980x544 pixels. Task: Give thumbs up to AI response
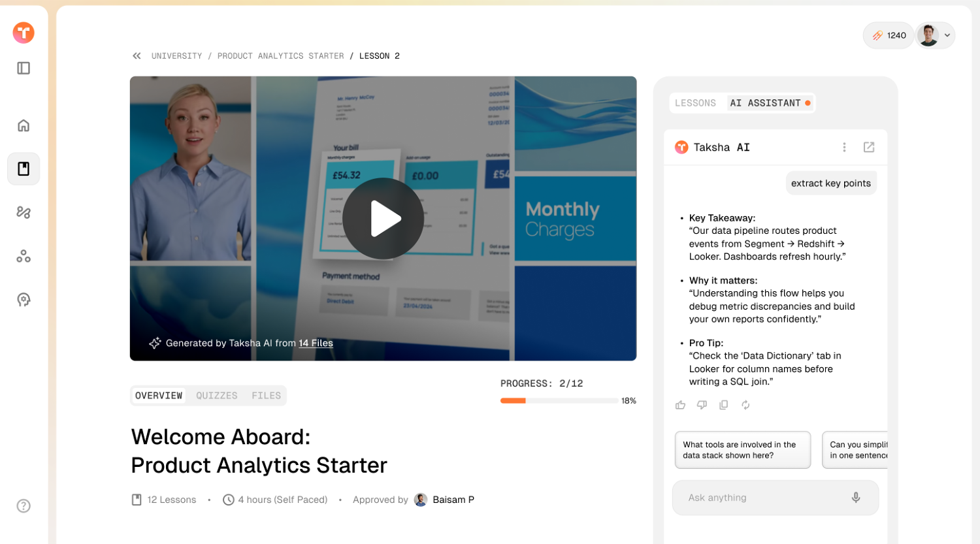[680, 405]
